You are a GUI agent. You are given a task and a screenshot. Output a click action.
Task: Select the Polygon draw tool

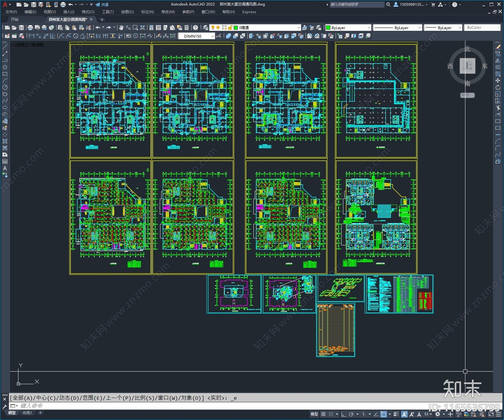[x=5, y=67]
